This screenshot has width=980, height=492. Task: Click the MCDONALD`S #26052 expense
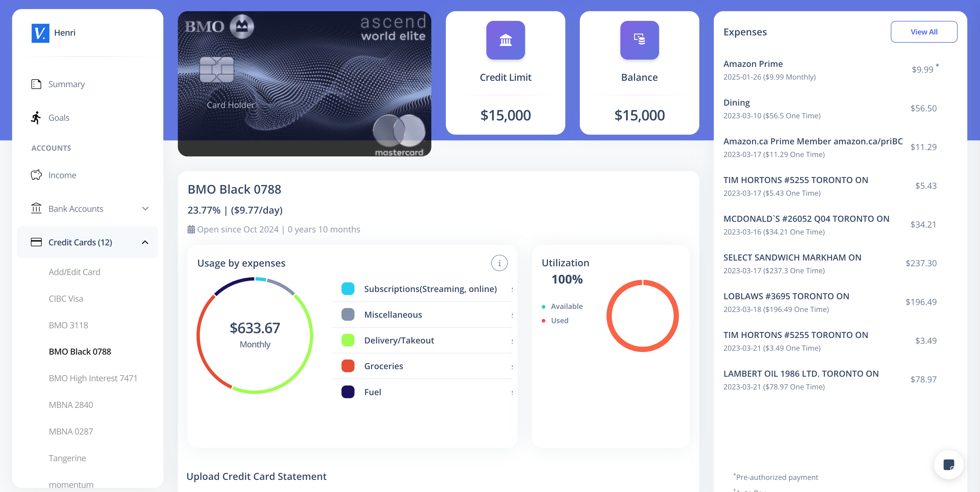click(x=830, y=225)
